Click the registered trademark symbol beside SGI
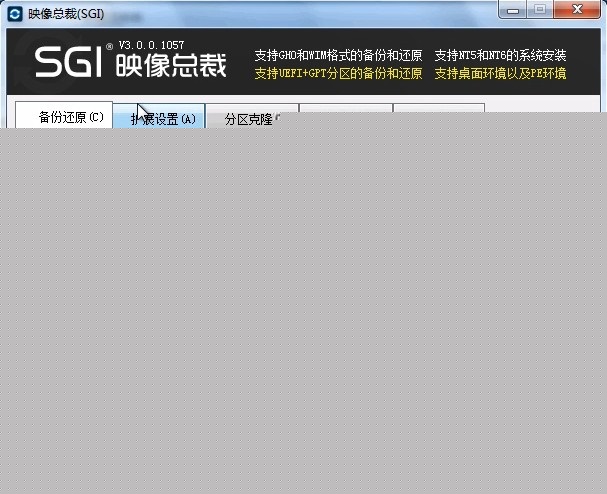This screenshot has width=607, height=494. [x=108, y=47]
